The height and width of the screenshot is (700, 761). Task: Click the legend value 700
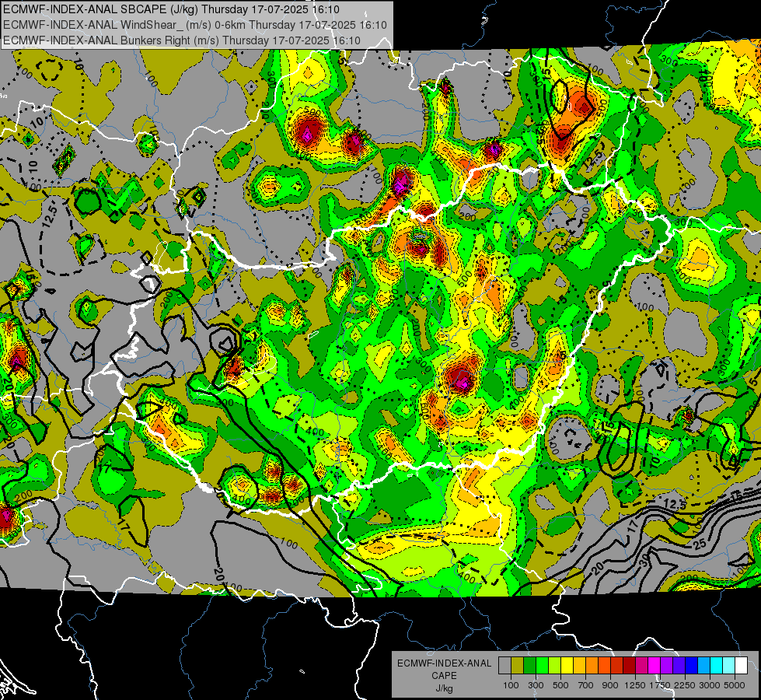coord(586,685)
